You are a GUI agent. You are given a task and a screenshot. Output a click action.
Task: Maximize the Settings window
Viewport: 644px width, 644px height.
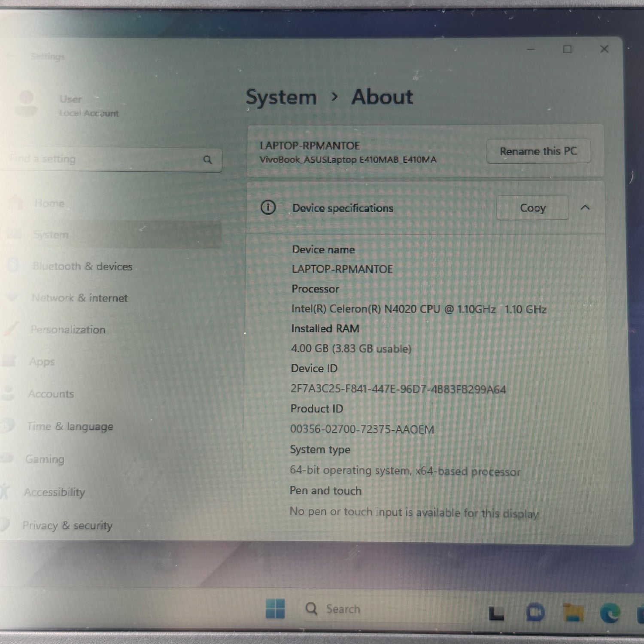pos(567,49)
